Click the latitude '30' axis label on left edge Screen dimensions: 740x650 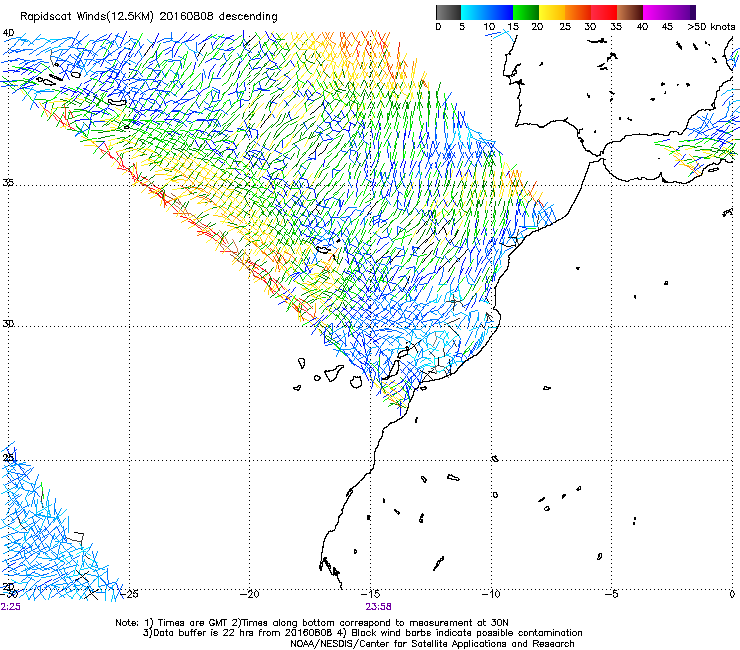click(x=8, y=324)
